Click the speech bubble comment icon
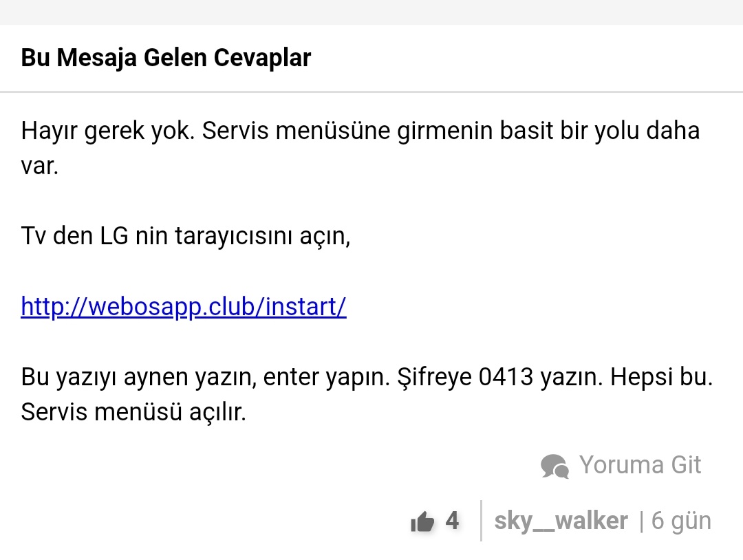The height and width of the screenshot is (560, 743). click(554, 466)
